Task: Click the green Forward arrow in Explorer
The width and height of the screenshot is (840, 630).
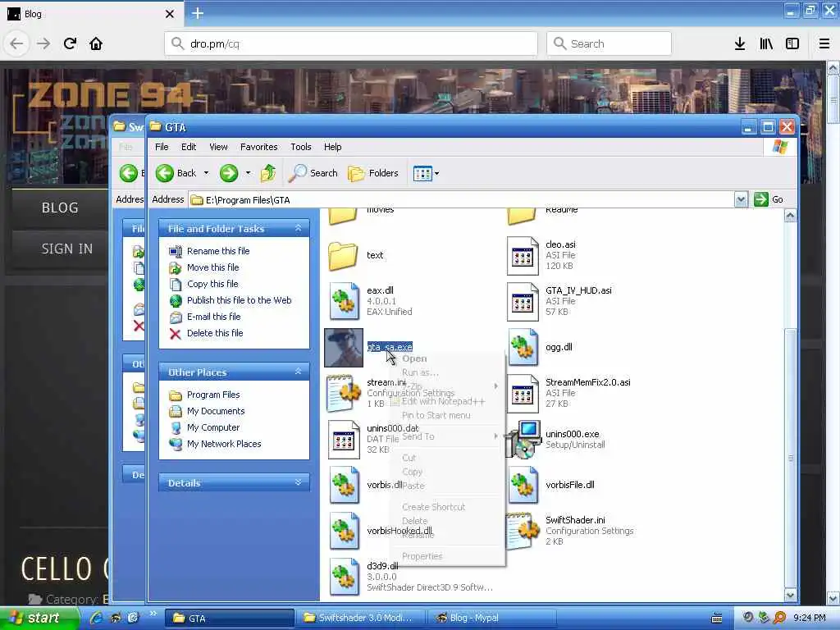Action: (x=229, y=173)
